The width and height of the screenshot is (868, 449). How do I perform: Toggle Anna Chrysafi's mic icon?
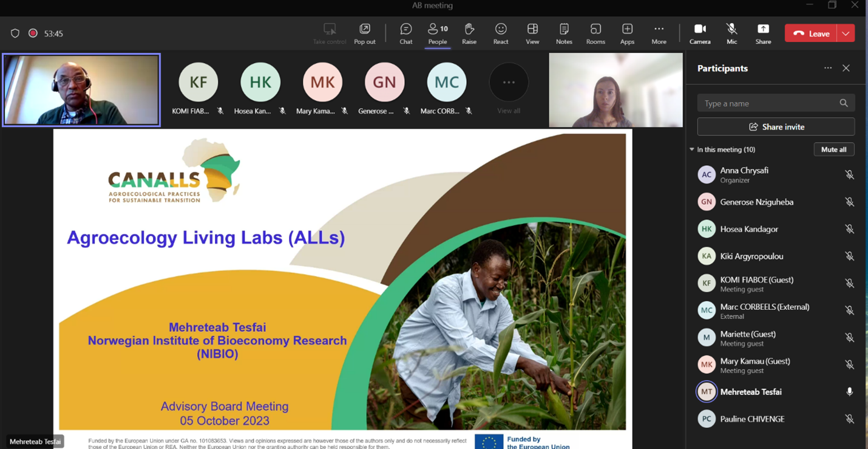tap(850, 175)
